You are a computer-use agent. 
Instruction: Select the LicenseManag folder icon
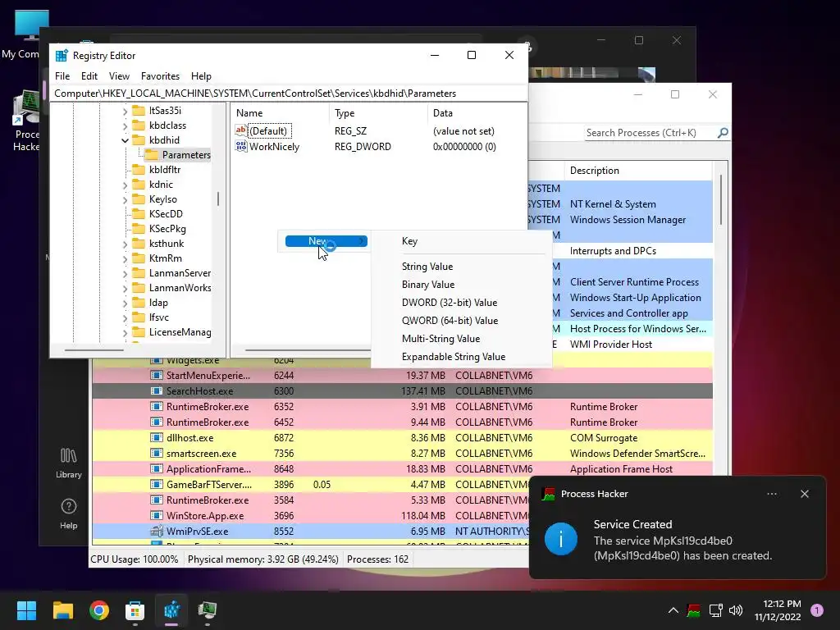139,332
